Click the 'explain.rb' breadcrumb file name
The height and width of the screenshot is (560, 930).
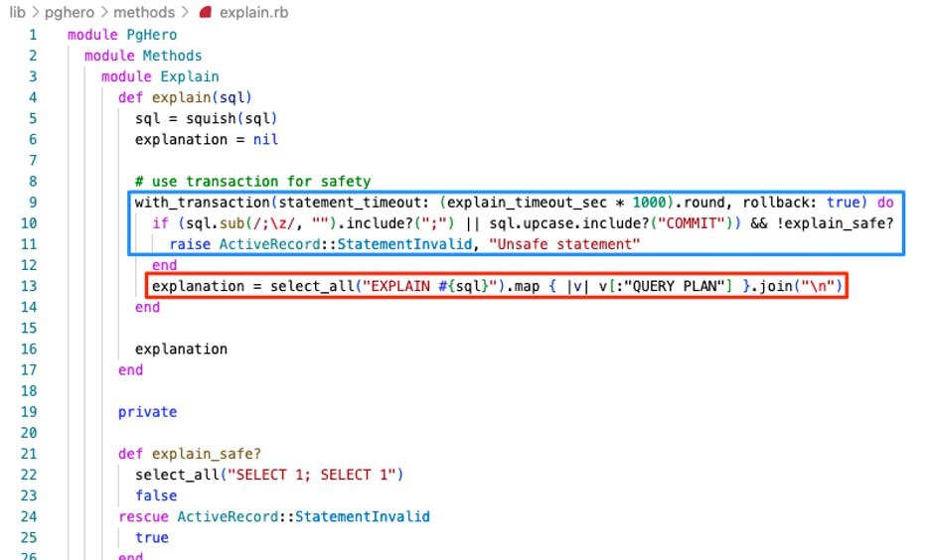(x=253, y=13)
